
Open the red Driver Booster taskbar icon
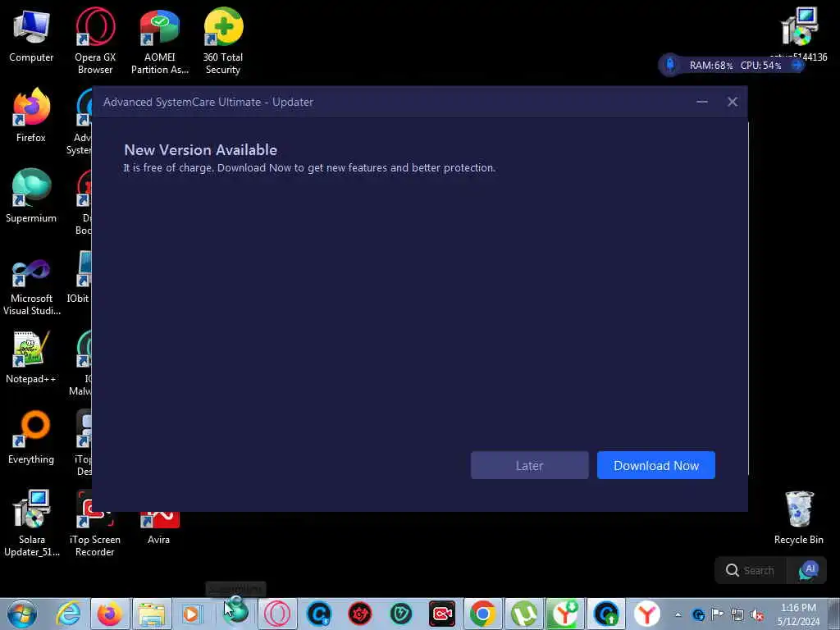(x=359, y=614)
